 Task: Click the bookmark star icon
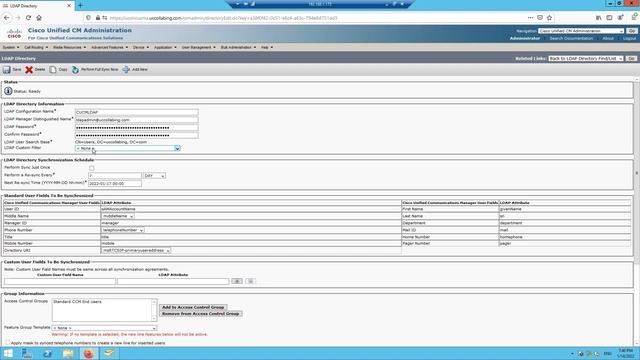point(549,18)
